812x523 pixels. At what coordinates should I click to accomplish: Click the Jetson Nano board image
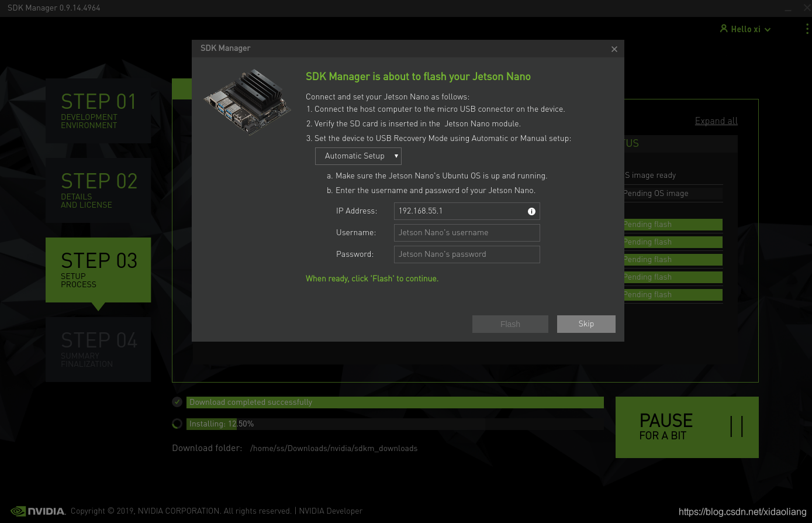click(x=247, y=102)
